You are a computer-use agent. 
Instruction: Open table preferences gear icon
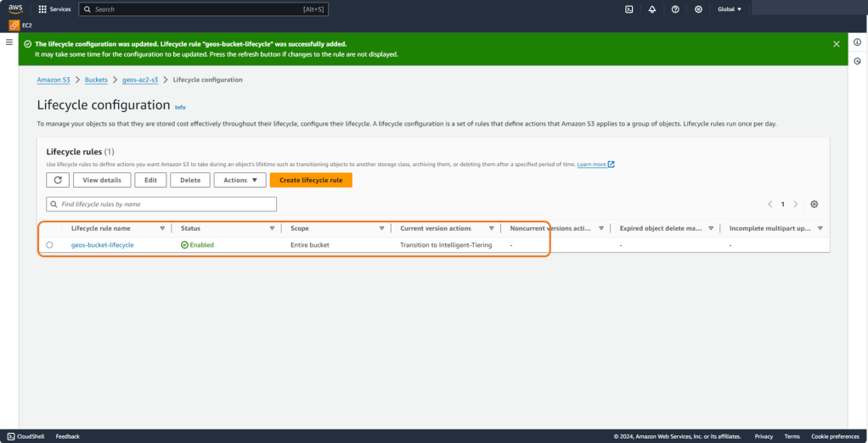tap(814, 205)
